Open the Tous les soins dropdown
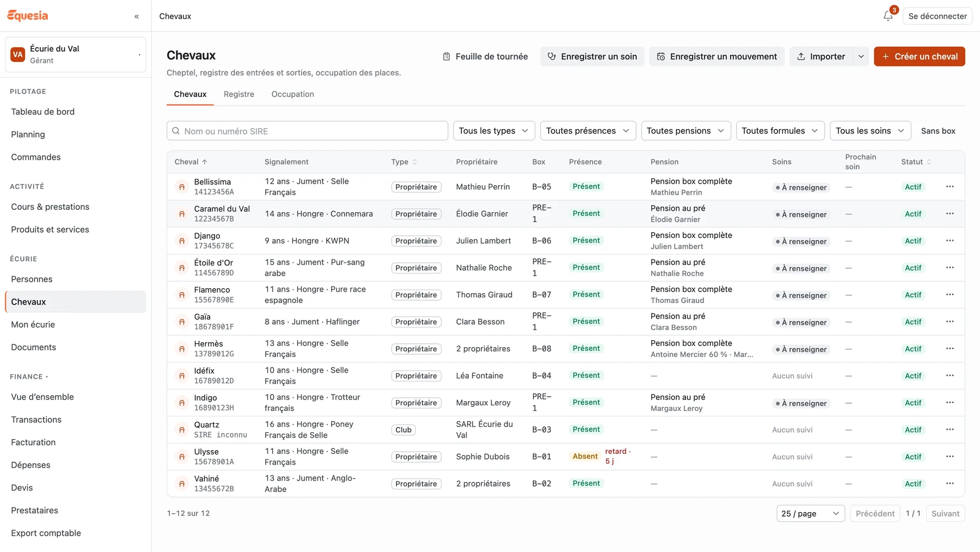Image resolution: width=980 pixels, height=552 pixels. tap(870, 131)
